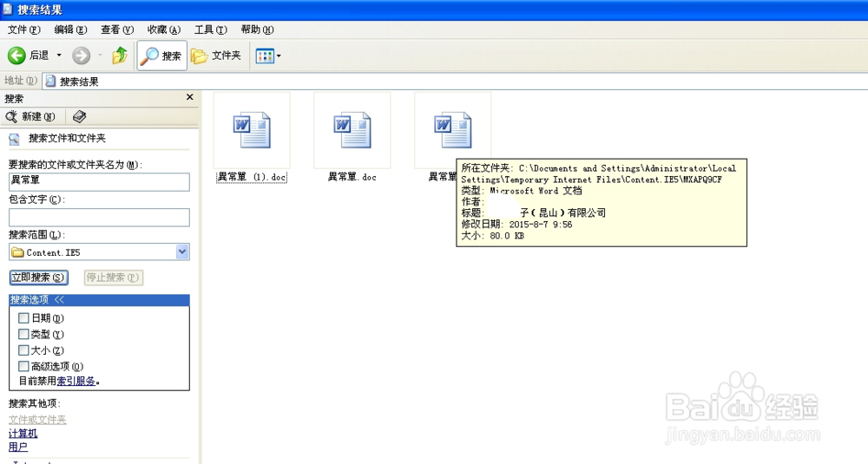Open the 查看(V) menu
This screenshot has width=868, height=464.
(x=117, y=29)
